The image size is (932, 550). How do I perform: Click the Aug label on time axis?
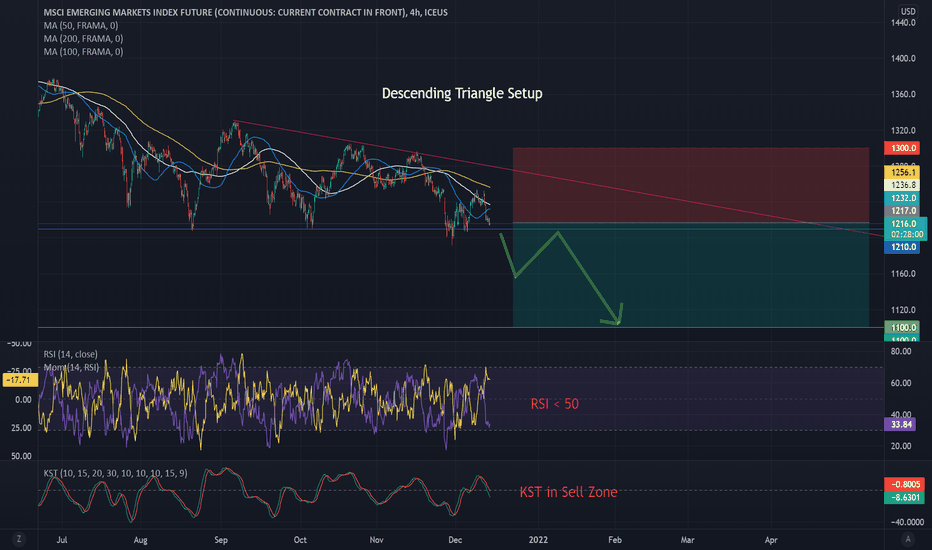(x=140, y=540)
